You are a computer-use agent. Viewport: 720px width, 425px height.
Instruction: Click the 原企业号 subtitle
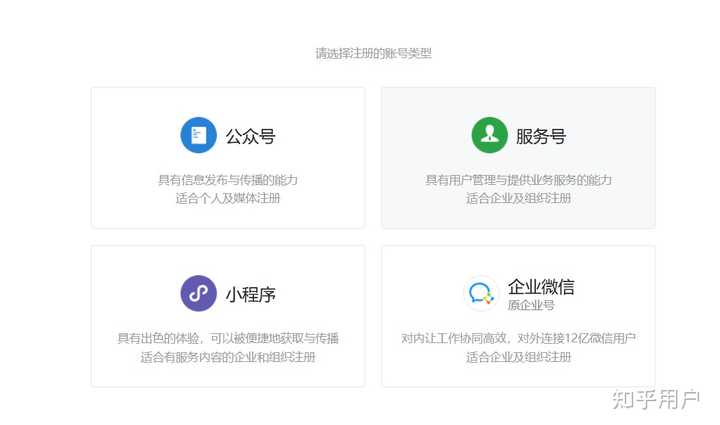point(531,305)
